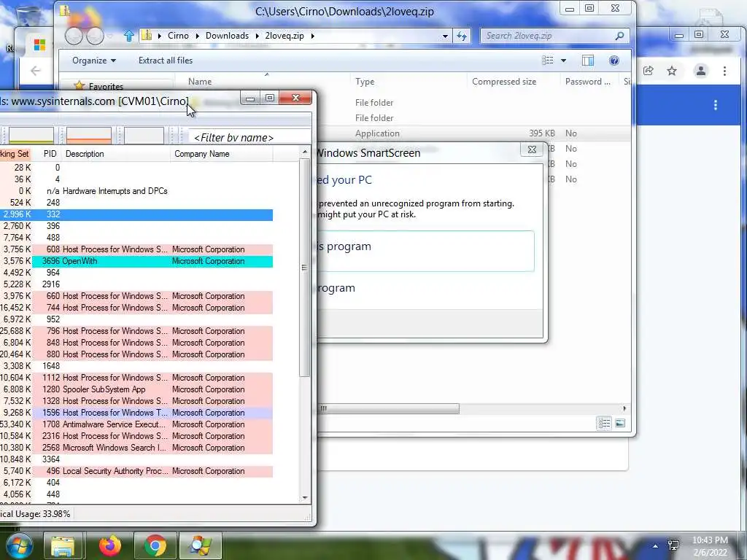Sort processes by PID column
The width and height of the screenshot is (747, 560).
click(x=50, y=154)
